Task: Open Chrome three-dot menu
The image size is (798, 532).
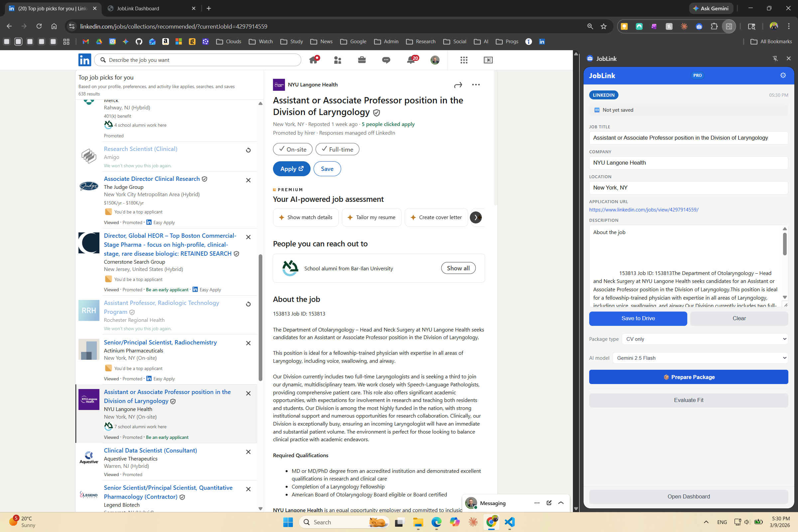Action: tap(788, 27)
